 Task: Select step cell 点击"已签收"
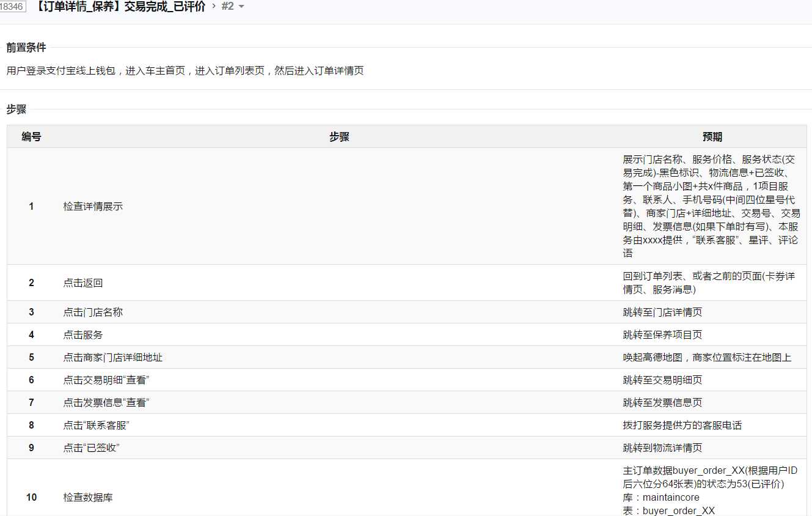click(92, 448)
